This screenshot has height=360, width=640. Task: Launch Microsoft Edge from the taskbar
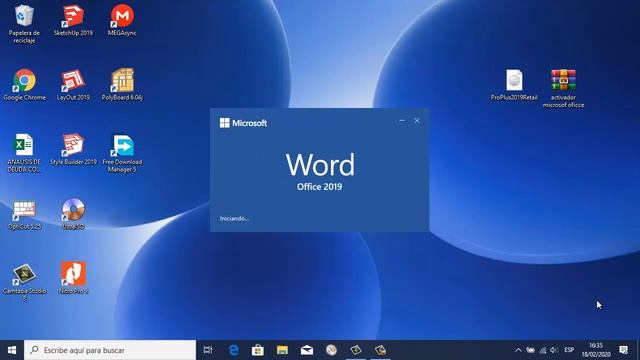[233, 350]
